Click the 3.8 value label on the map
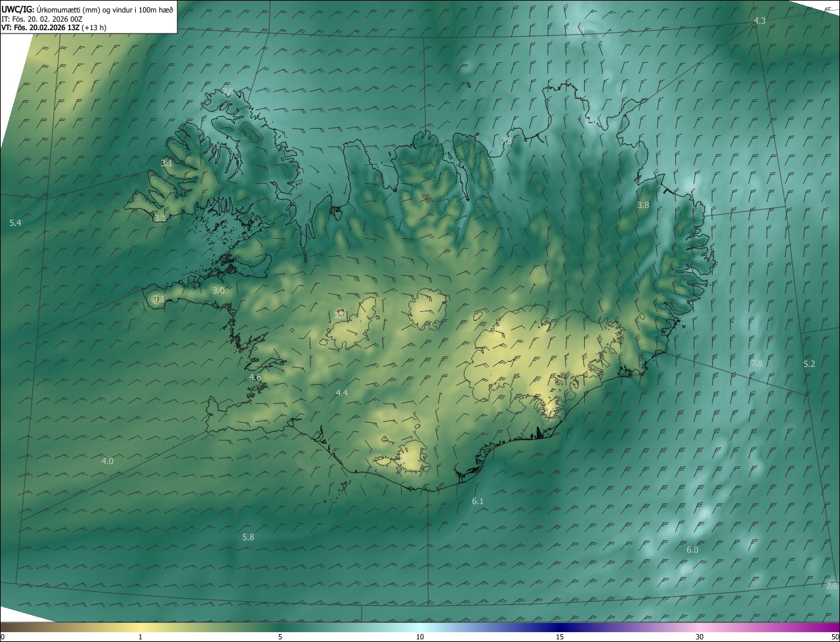Screen dimensions: 840x642 (643, 205)
